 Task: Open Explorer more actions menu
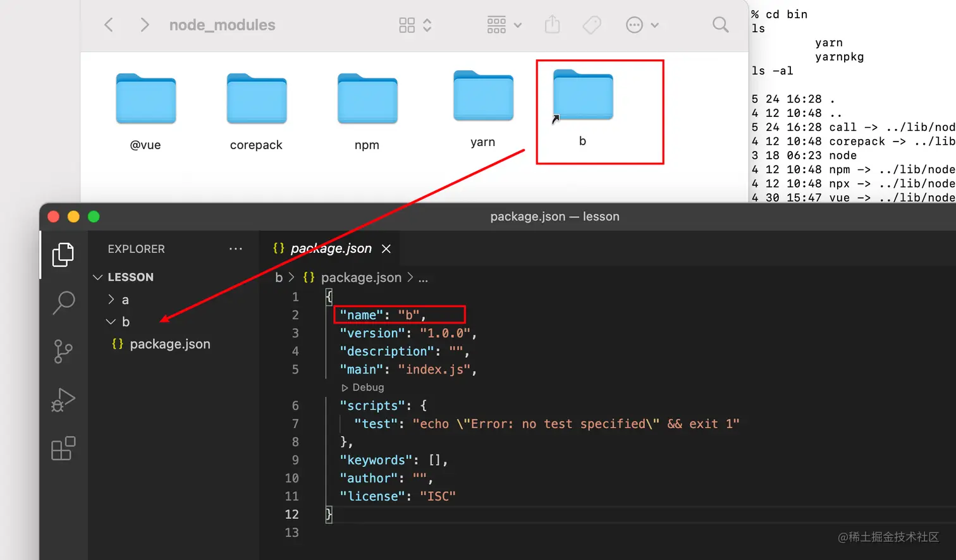pyautogui.click(x=236, y=249)
